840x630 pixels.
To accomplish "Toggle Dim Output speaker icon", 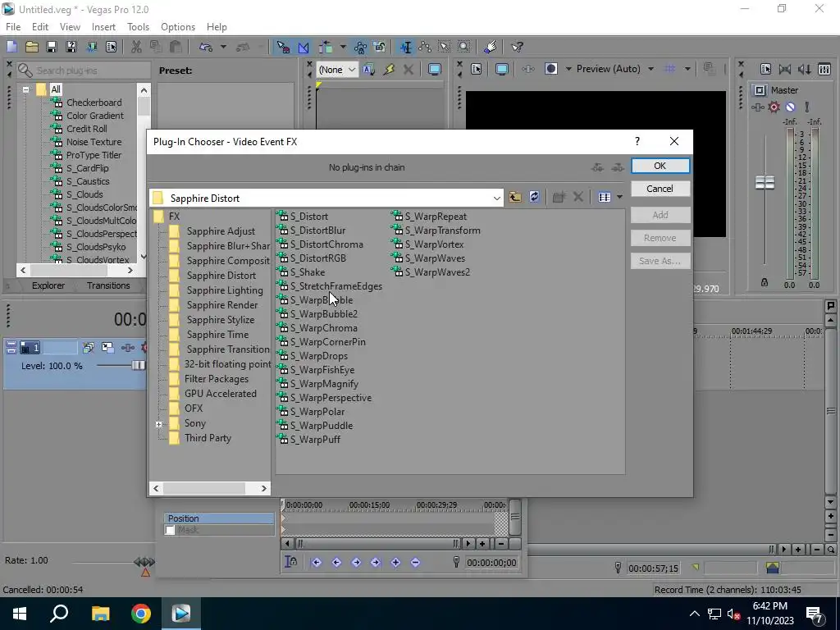I will click(804, 69).
